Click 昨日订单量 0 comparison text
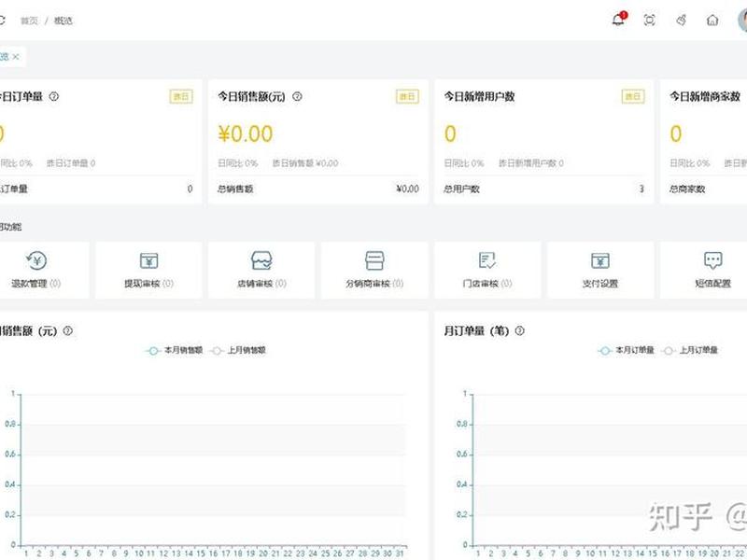 71,163
